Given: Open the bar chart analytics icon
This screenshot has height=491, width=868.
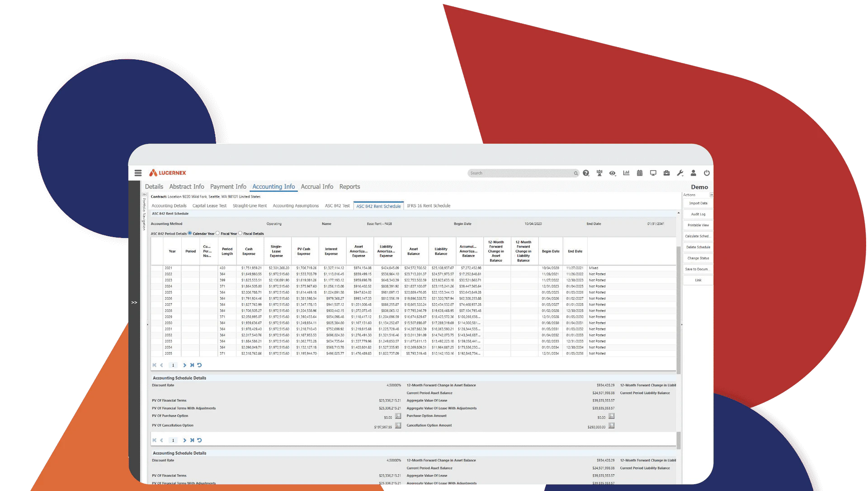Looking at the screenshot, I should (626, 173).
